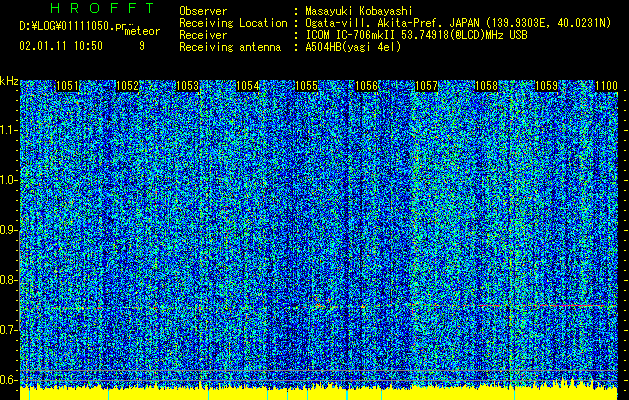The image size is (629, 400).
Task: Click the 1056 time marker
Action: [366, 86]
